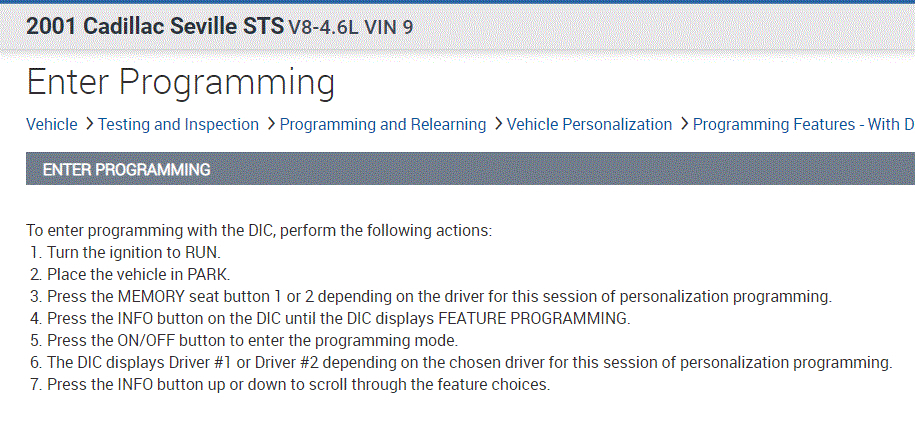Click the large Enter Programming page heading
This screenshot has width=915, height=441.
(x=180, y=82)
